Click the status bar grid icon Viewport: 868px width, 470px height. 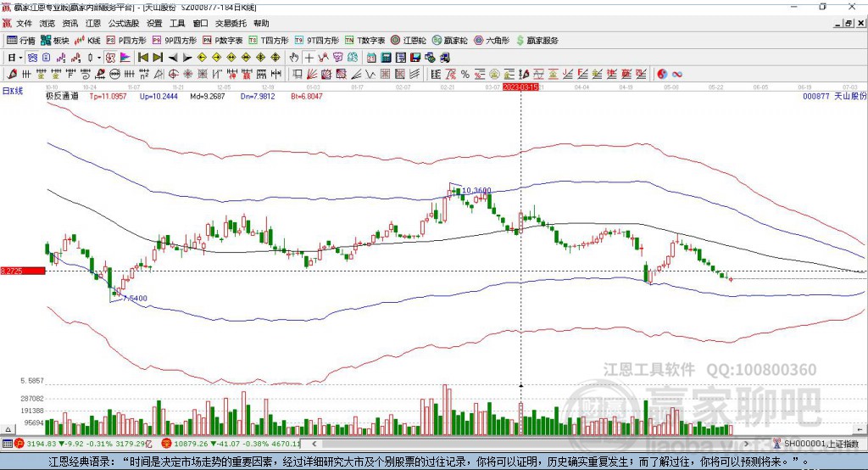[7, 444]
